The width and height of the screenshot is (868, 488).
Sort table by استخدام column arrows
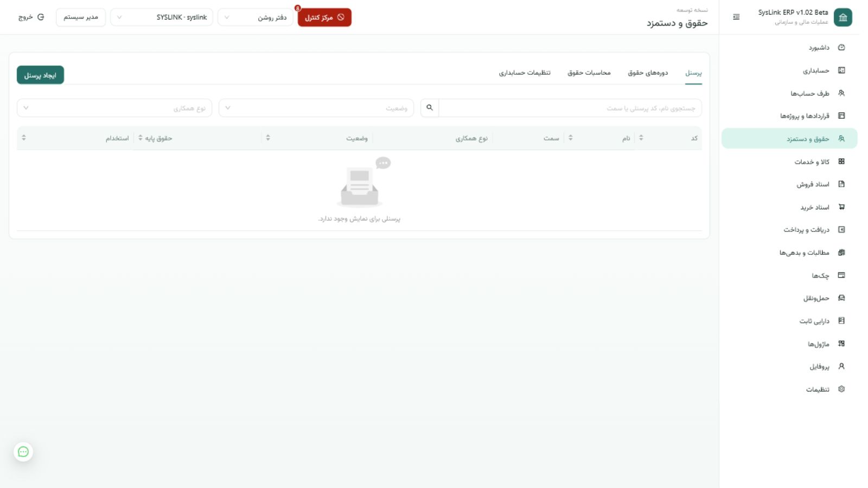point(24,138)
